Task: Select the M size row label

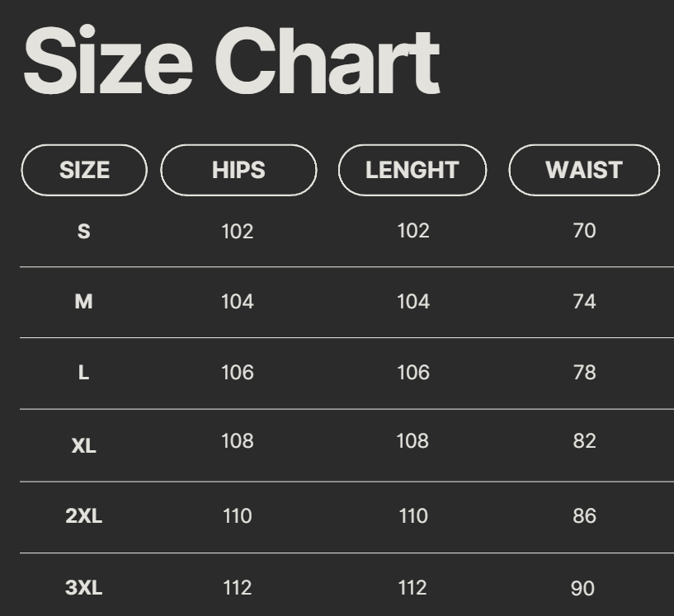Action: pos(83,302)
